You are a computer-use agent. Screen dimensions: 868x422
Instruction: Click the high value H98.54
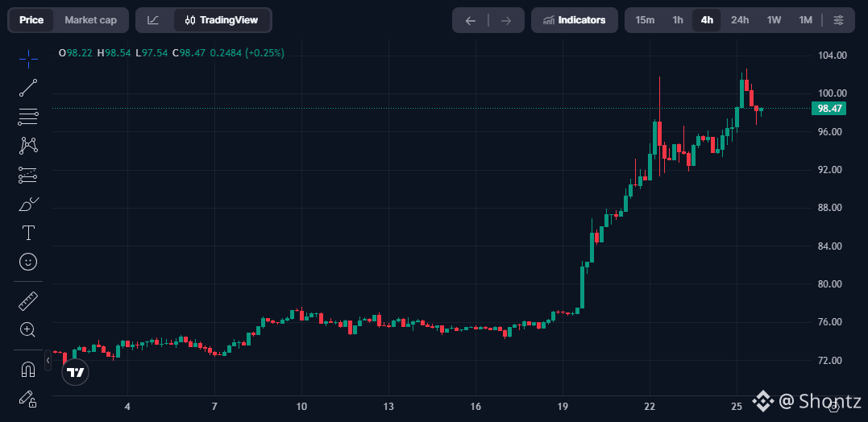coord(114,53)
